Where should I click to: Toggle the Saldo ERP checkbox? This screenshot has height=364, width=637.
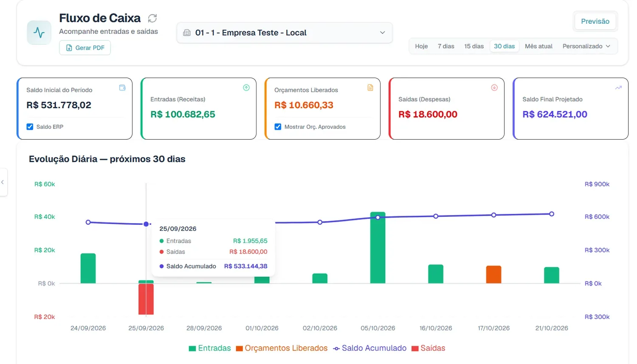pyautogui.click(x=30, y=127)
